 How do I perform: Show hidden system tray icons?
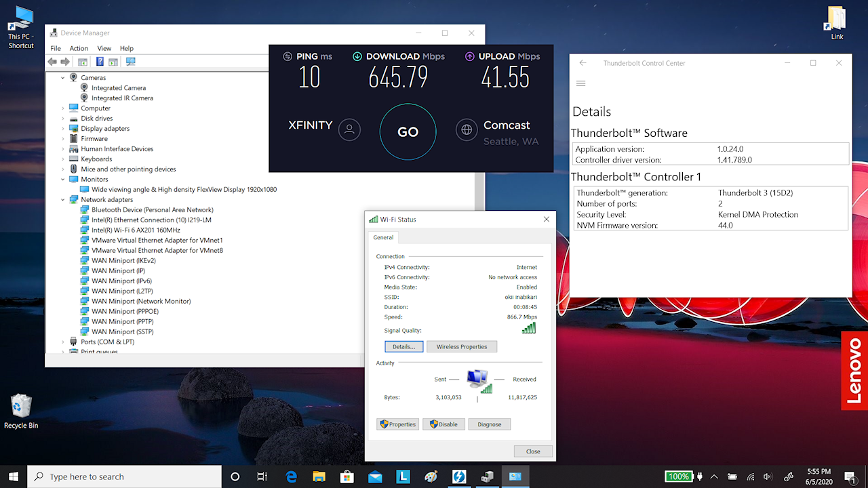pos(714,476)
